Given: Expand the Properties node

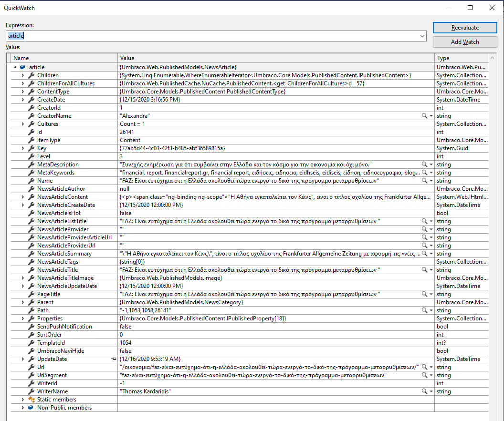Looking at the screenshot, I should pos(22,318).
